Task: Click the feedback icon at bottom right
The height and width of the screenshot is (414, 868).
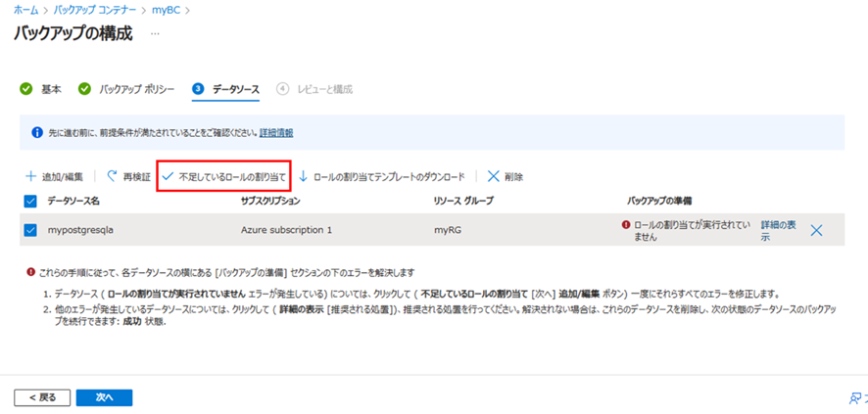Action: 856,399
